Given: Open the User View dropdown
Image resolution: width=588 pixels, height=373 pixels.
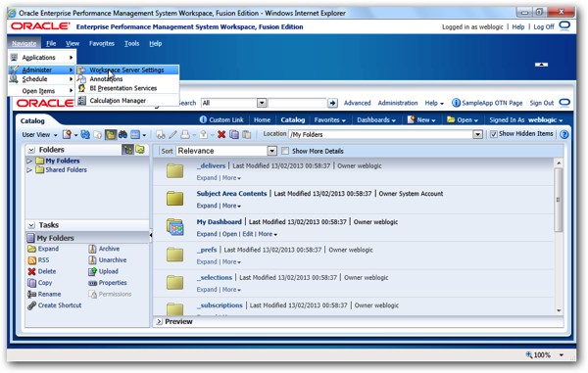Looking at the screenshot, I should coord(40,135).
